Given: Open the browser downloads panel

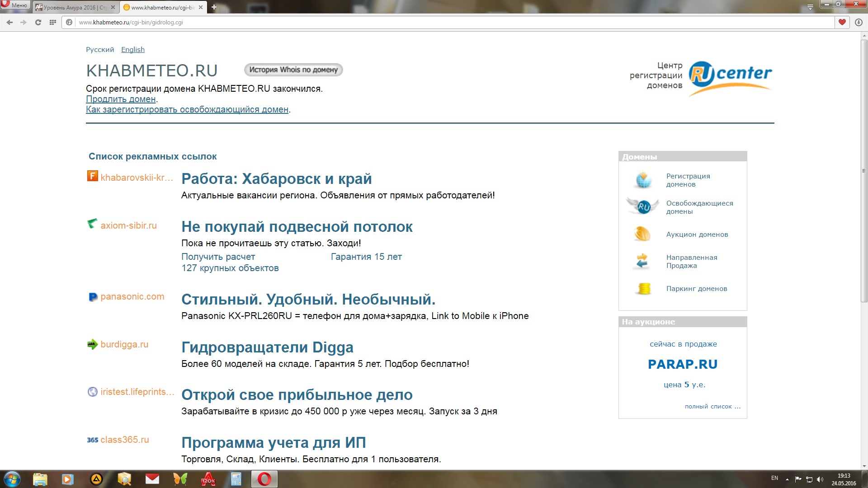Looking at the screenshot, I should 859,22.
